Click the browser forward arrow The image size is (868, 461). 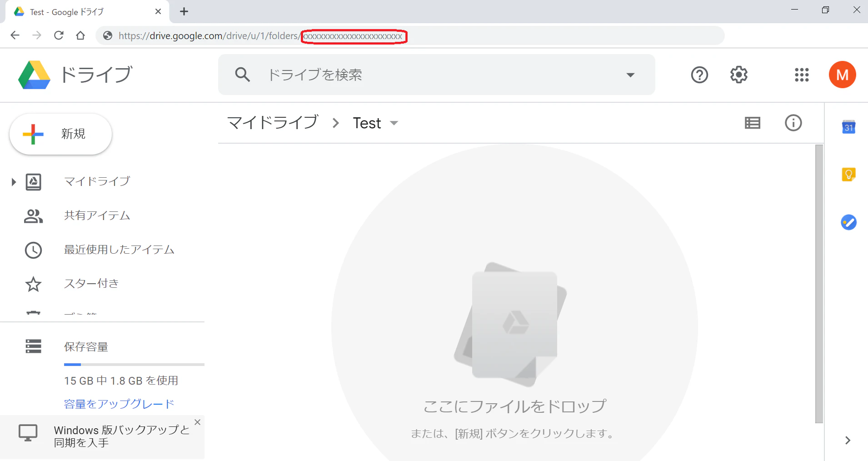37,35
